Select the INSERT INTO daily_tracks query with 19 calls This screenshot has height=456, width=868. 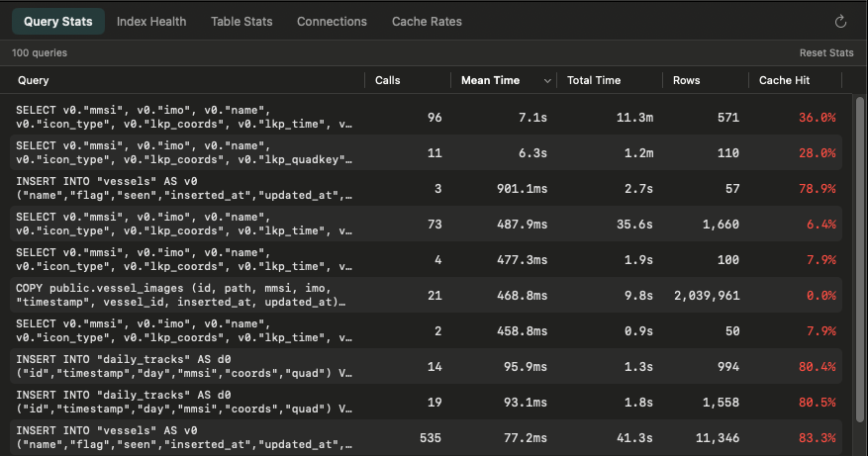426,403
